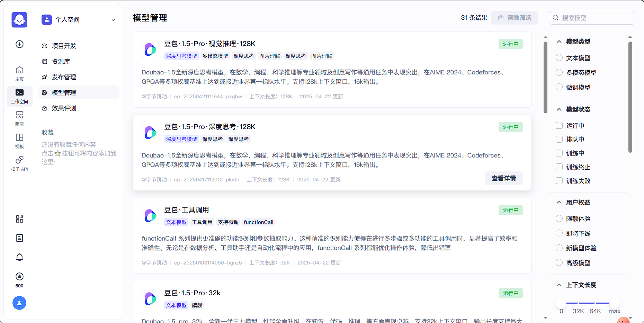The image size is (644, 323).
Task: Click the create plus icon in sidebar
Action: click(19, 44)
